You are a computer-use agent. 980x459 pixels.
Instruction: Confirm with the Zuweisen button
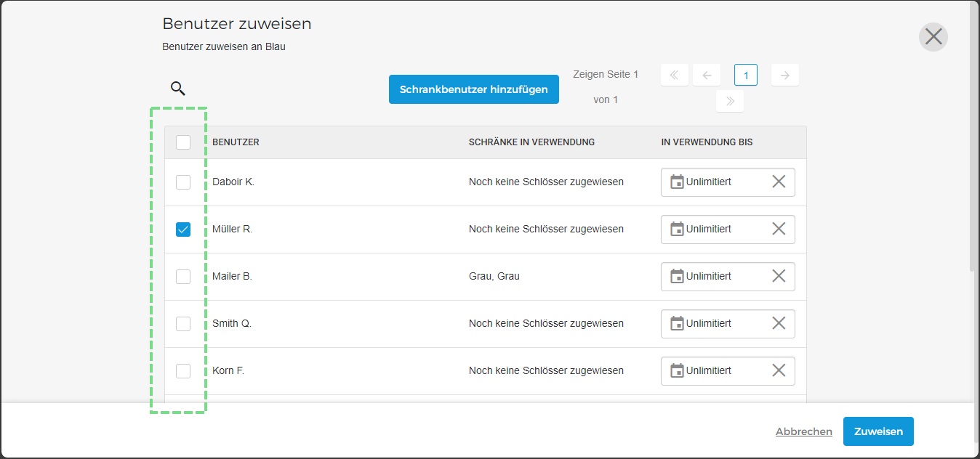point(878,431)
